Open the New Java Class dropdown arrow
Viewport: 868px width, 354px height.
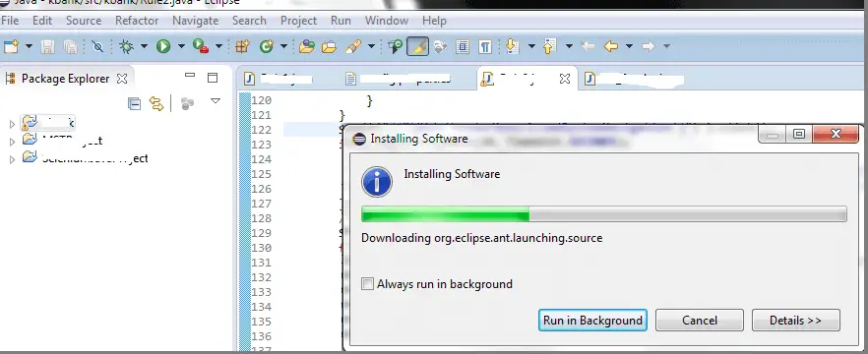click(283, 46)
